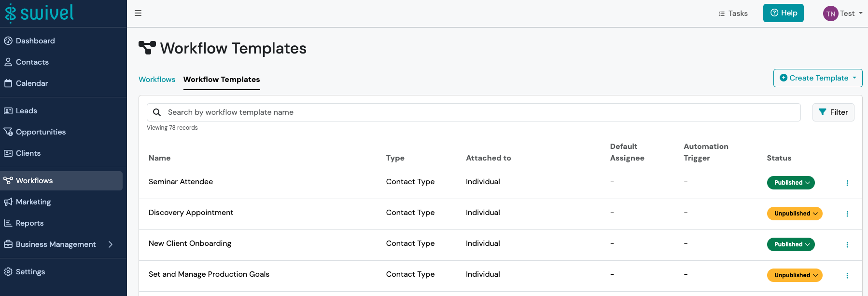Image resolution: width=868 pixels, height=296 pixels.
Task: Open Set and Manage Production Goals template
Action: 209,274
